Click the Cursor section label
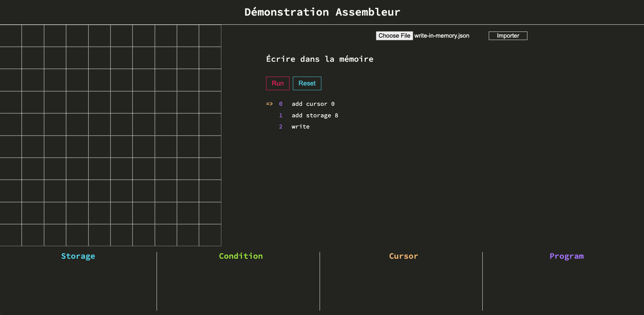644x315 pixels. 403,256
